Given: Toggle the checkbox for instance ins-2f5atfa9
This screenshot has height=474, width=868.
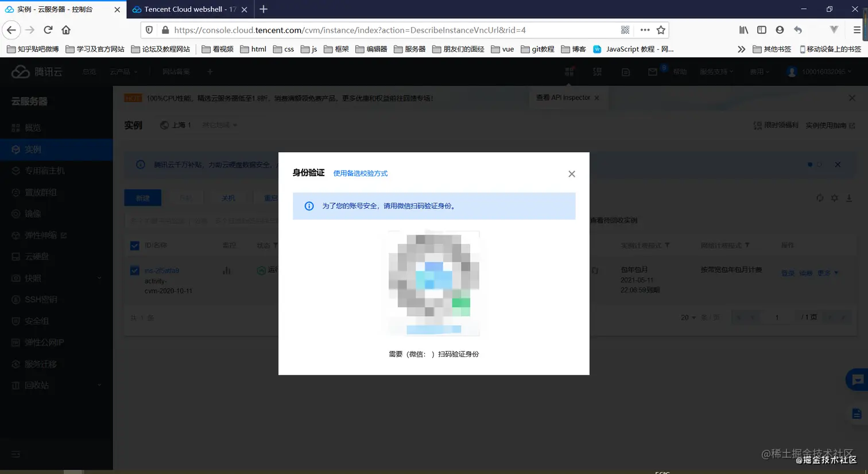Looking at the screenshot, I should [134, 270].
